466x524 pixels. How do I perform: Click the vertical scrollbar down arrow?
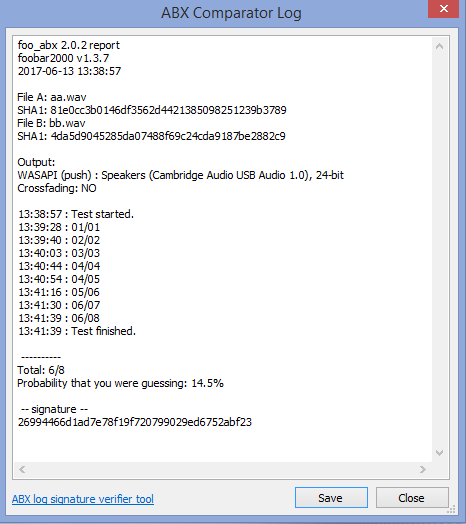(439, 453)
